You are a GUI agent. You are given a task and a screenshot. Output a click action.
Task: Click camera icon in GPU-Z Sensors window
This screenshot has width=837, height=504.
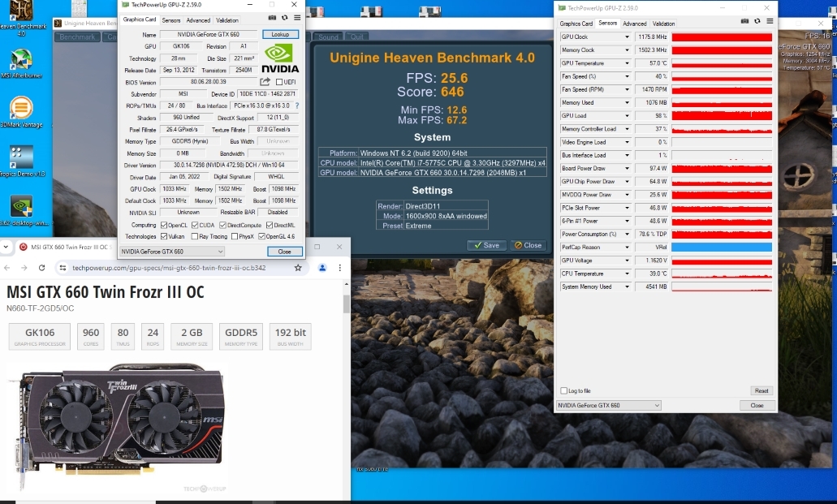tap(744, 21)
